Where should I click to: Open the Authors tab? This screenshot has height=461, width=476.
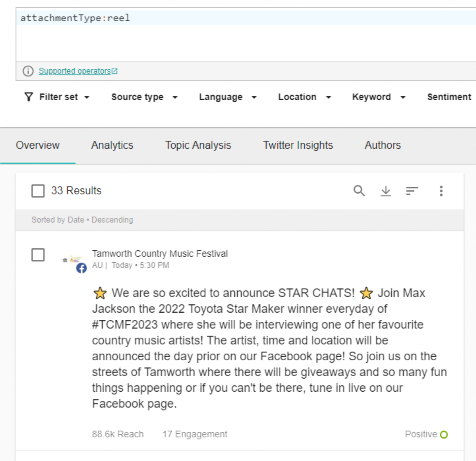tap(383, 145)
